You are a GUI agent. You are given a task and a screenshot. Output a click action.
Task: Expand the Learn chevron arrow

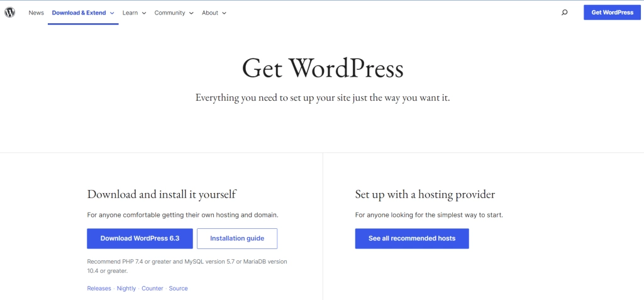[144, 13]
